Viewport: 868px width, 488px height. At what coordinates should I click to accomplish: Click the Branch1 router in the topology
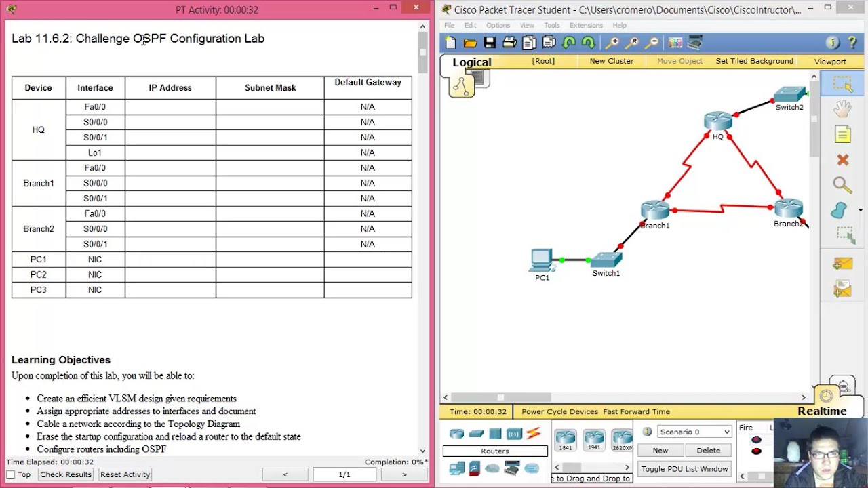(654, 211)
